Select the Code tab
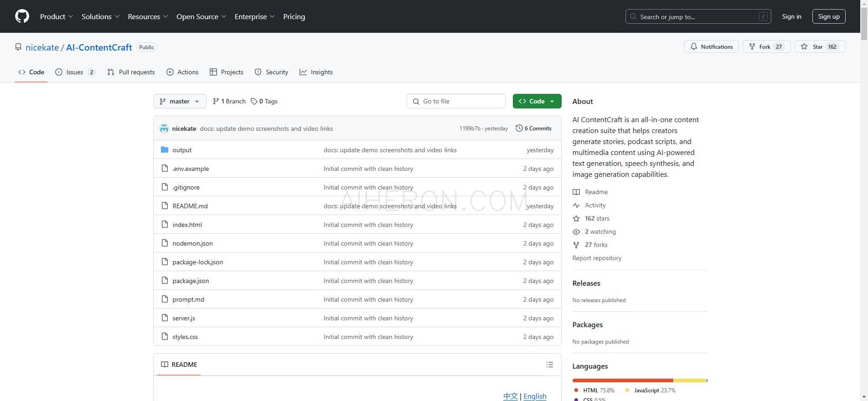The height and width of the screenshot is (401, 868). coord(31,72)
